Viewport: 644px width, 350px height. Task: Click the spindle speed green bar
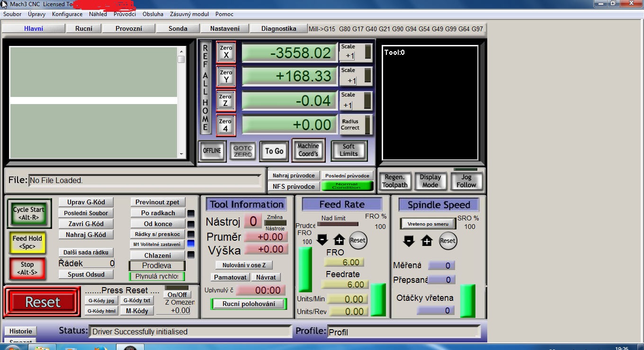pyautogui.click(x=468, y=301)
